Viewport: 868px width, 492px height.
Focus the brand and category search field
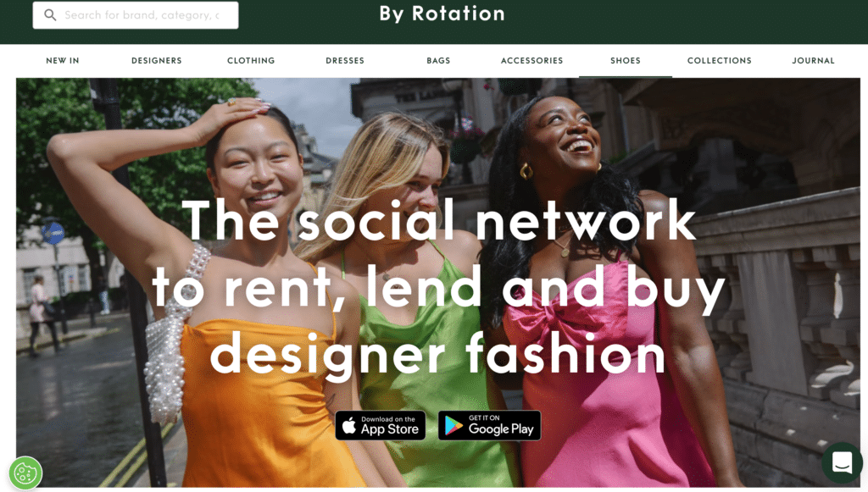[x=136, y=15]
